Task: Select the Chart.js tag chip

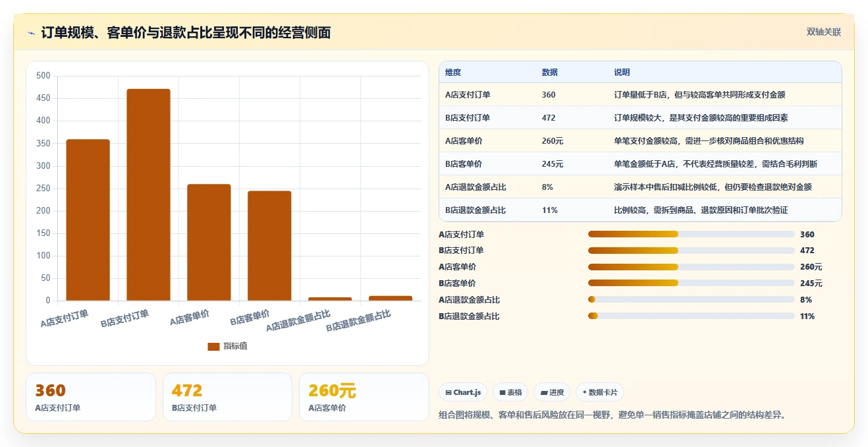Action: (x=463, y=392)
